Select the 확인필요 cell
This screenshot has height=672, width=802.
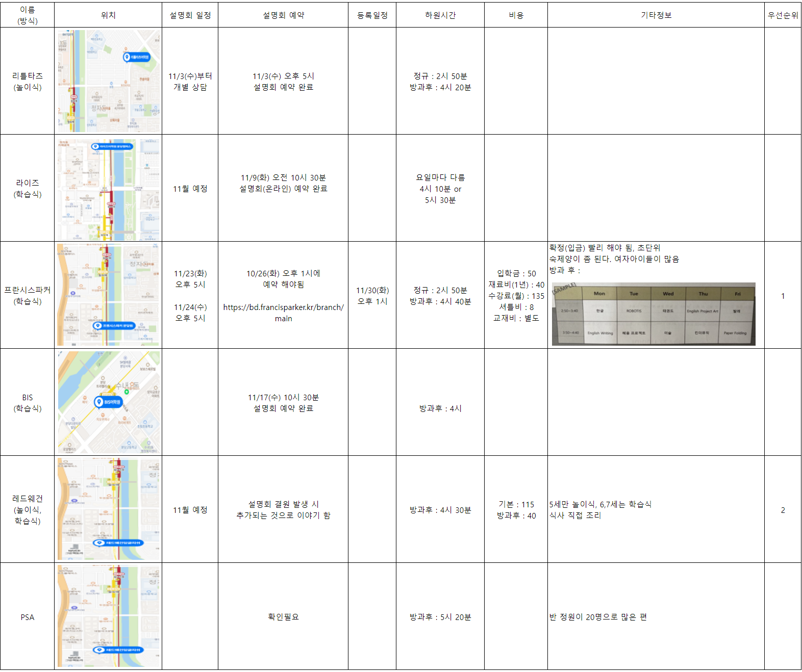[x=283, y=616]
